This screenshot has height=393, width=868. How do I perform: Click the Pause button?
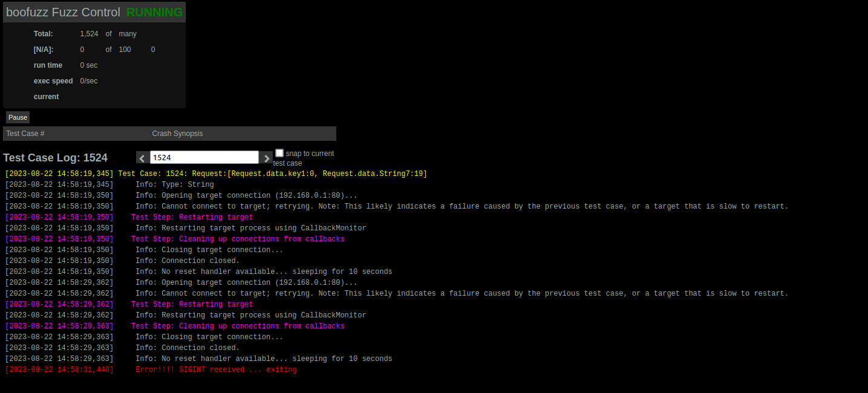point(18,117)
